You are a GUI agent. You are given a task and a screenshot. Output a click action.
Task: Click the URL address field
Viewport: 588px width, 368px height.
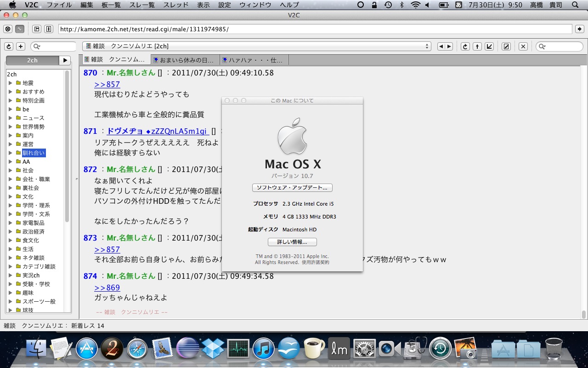point(315,29)
